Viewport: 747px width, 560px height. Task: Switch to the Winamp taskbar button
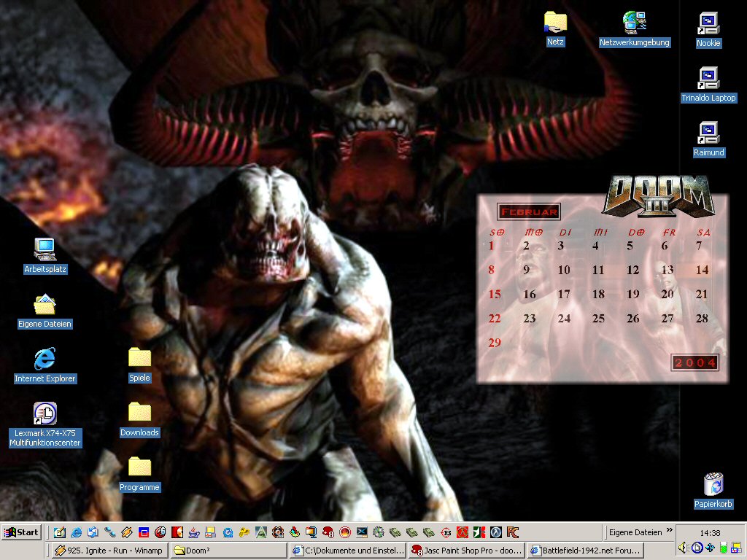pos(110,551)
